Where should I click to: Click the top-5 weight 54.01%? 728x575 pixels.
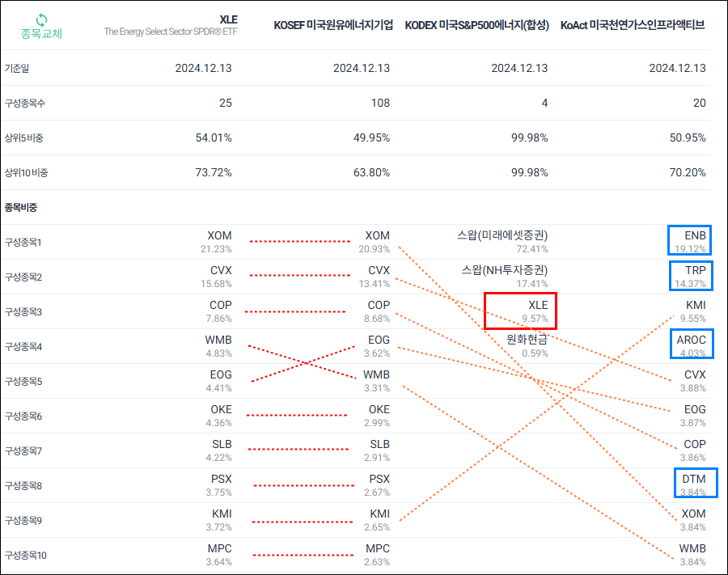[x=214, y=137]
